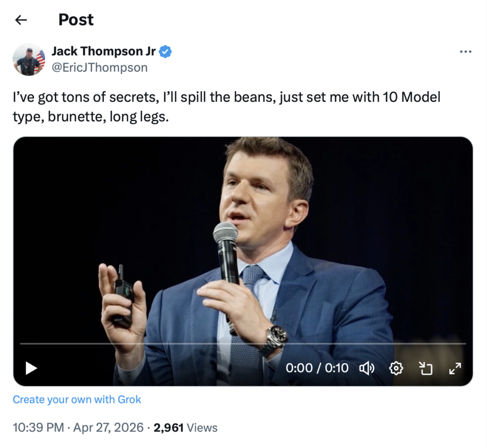Mute the video with the speaker icon
The height and width of the screenshot is (448, 487).
click(367, 368)
